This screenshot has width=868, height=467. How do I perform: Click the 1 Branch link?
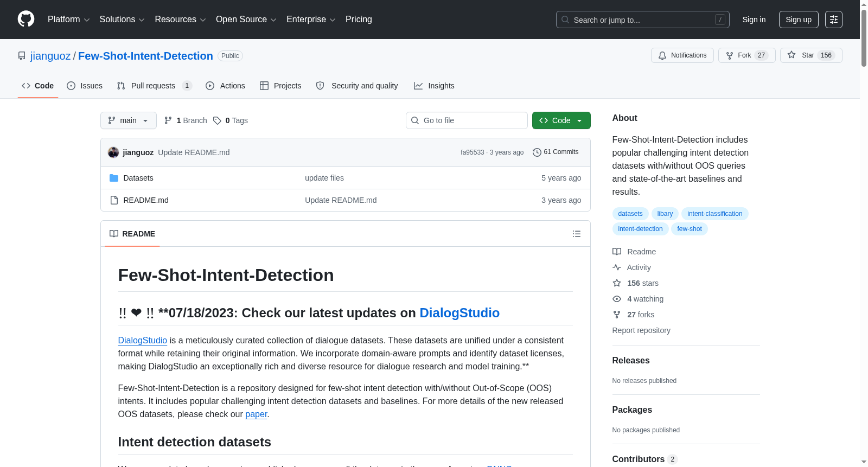(186, 120)
